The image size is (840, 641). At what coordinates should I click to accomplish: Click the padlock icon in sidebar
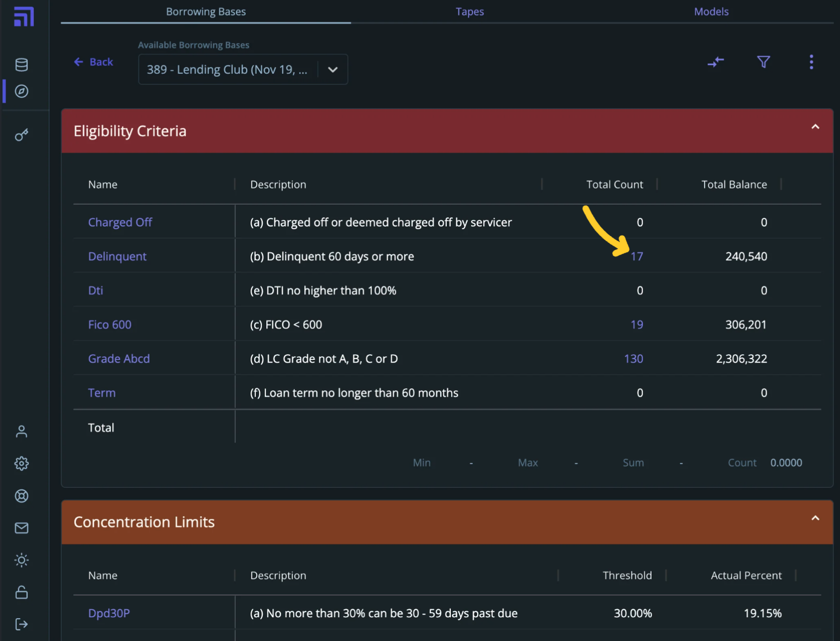21,592
